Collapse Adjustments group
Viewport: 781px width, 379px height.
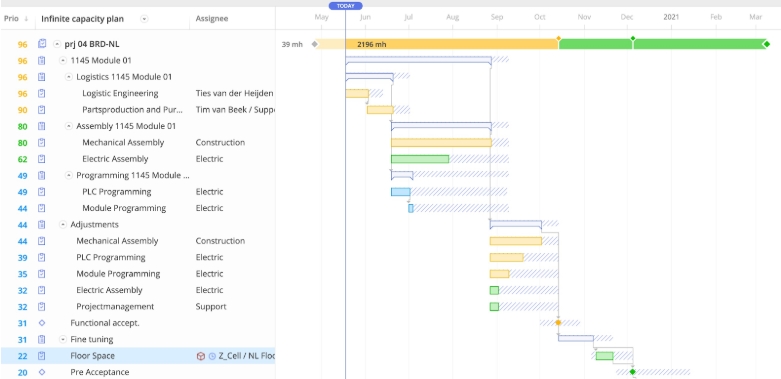[x=63, y=225]
